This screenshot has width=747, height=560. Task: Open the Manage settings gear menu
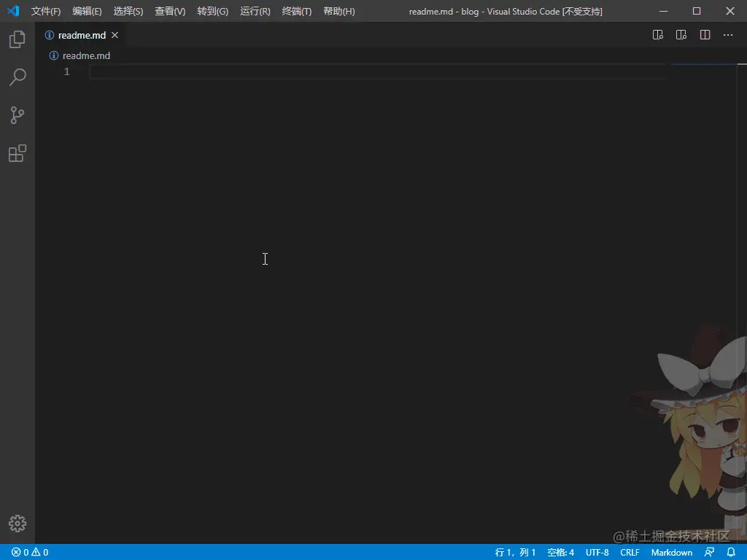pyautogui.click(x=18, y=523)
